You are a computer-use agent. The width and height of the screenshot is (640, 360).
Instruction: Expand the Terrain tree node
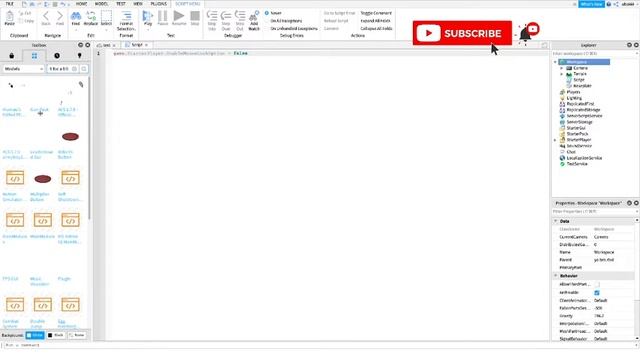coord(562,74)
